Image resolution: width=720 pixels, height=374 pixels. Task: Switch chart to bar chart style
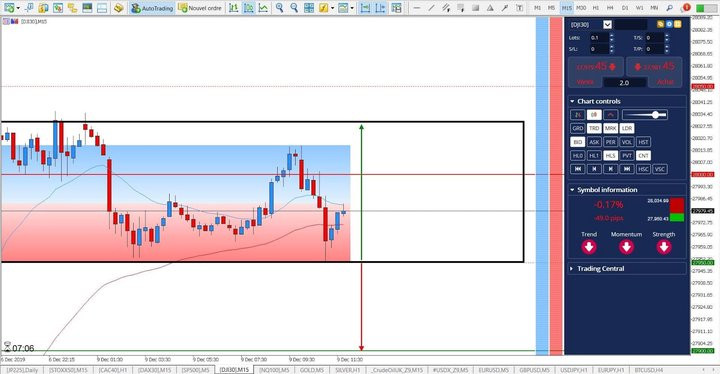234,8
